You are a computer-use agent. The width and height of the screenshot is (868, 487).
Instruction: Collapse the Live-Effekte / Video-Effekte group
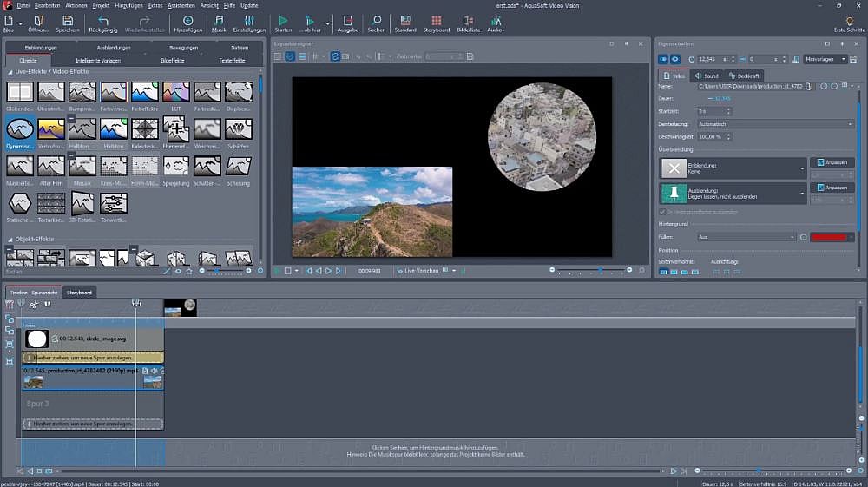point(10,70)
